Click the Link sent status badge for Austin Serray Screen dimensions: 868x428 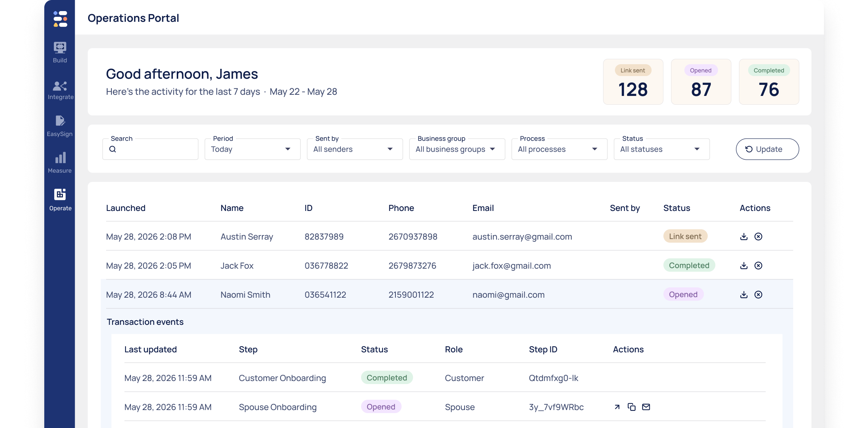(685, 236)
